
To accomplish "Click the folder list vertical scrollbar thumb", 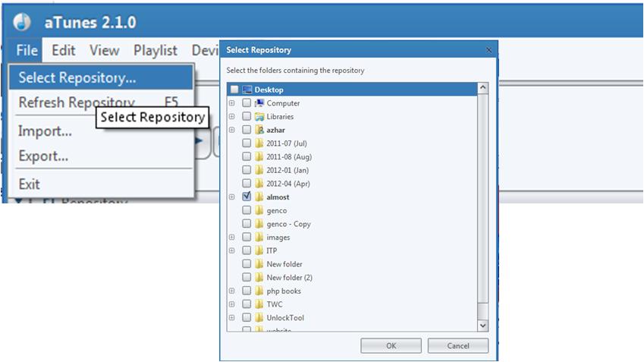I will [483, 199].
